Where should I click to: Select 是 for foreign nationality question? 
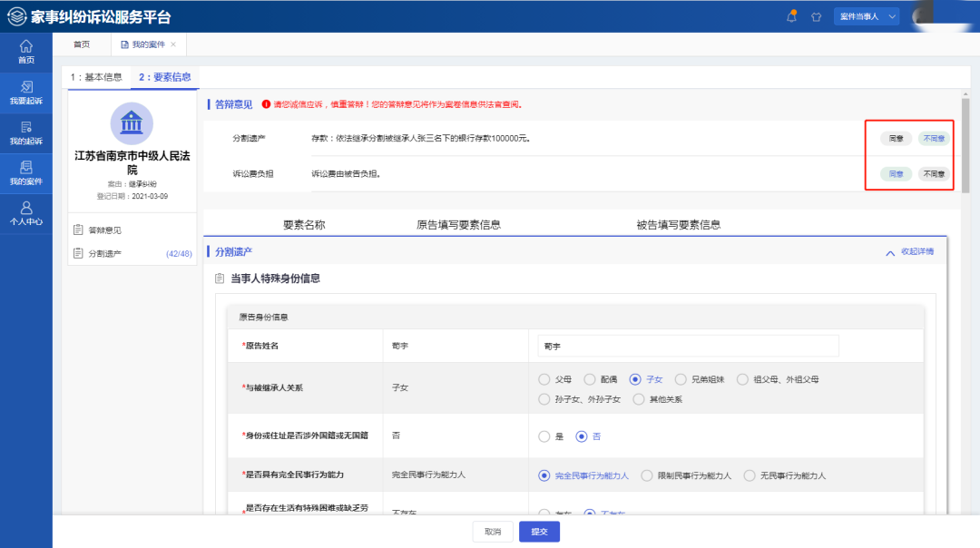pos(544,436)
